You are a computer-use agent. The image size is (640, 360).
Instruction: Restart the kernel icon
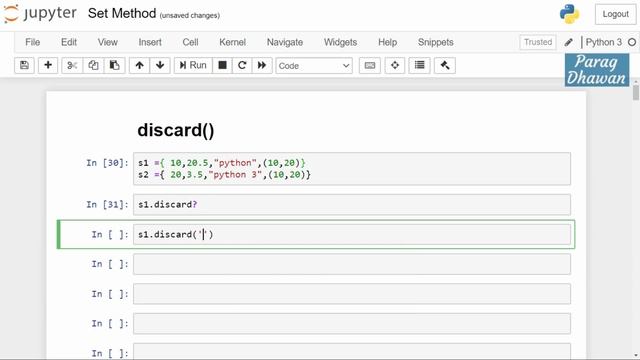click(242, 65)
